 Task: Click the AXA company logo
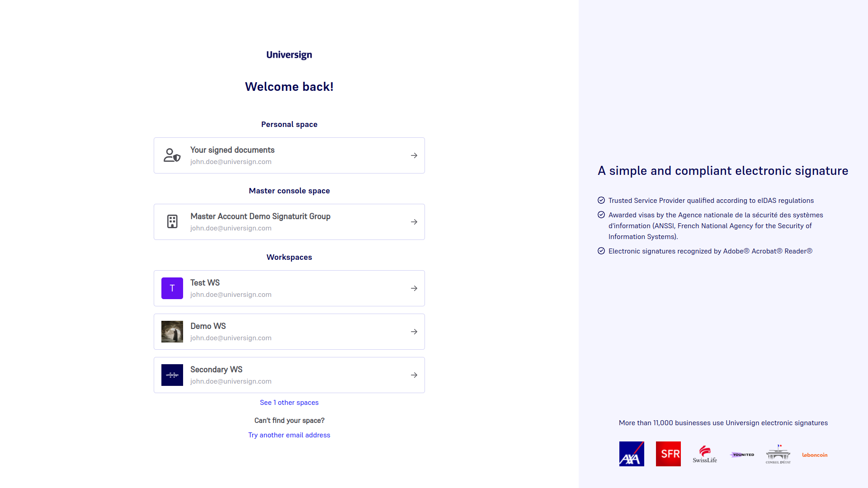coord(632,454)
